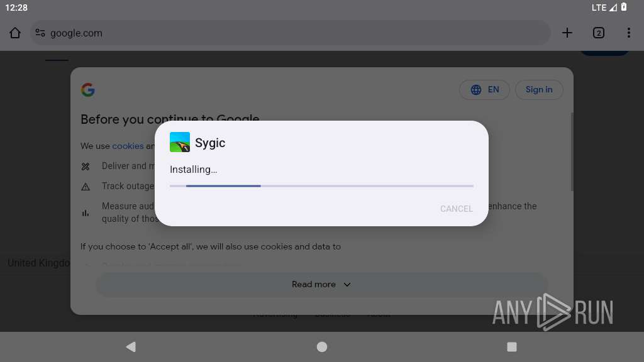This screenshot has height=362, width=644.
Task: Open the Chrome three-dot menu
Action: (628, 33)
